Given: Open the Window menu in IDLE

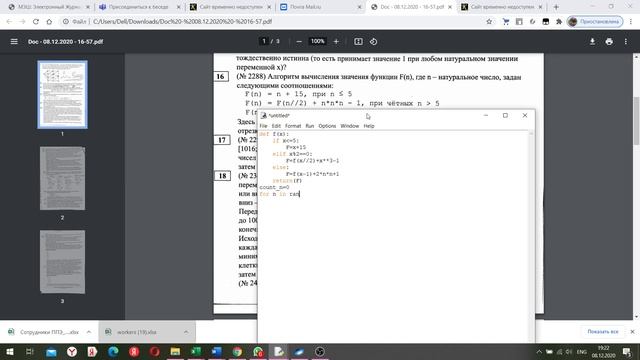Looking at the screenshot, I should tap(350, 126).
